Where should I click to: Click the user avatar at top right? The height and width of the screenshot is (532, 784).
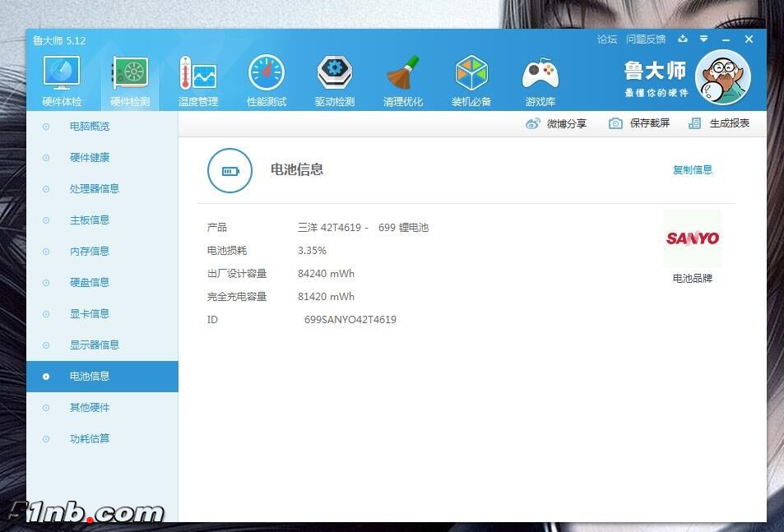click(721, 76)
